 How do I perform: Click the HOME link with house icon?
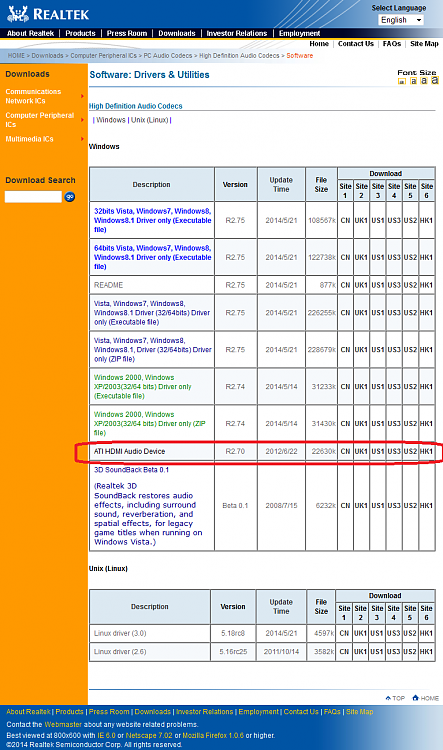click(x=426, y=698)
